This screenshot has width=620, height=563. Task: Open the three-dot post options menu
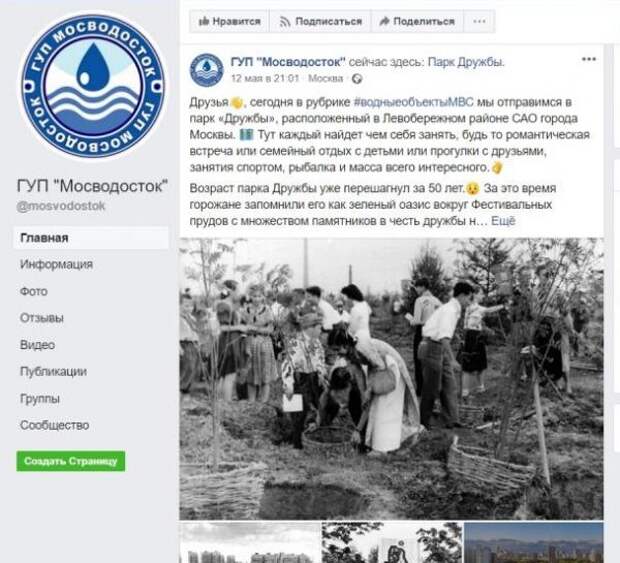coord(589,59)
